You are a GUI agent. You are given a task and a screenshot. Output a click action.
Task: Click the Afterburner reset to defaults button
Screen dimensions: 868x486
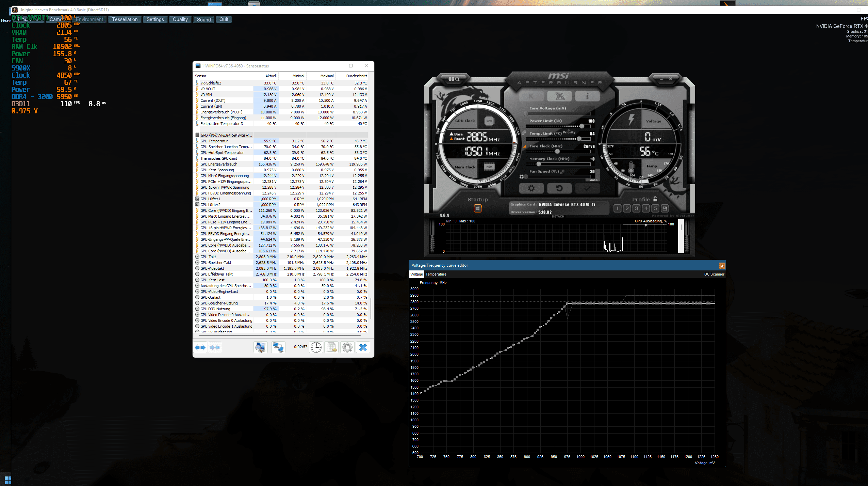point(559,188)
